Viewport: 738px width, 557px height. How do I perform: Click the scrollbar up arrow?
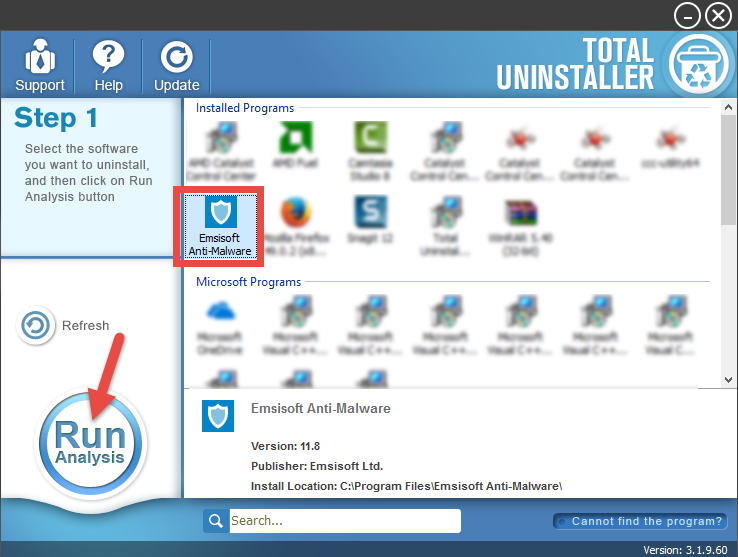[728, 107]
